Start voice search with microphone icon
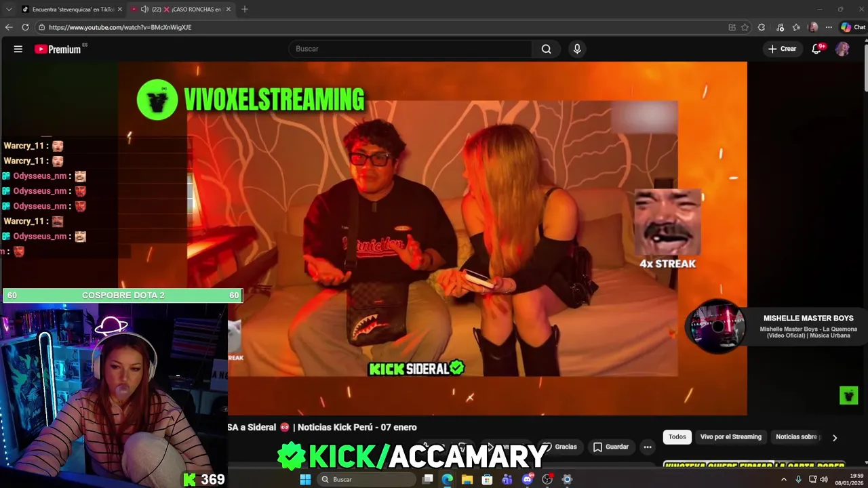This screenshot has height=488, width=868. [577, 49]
